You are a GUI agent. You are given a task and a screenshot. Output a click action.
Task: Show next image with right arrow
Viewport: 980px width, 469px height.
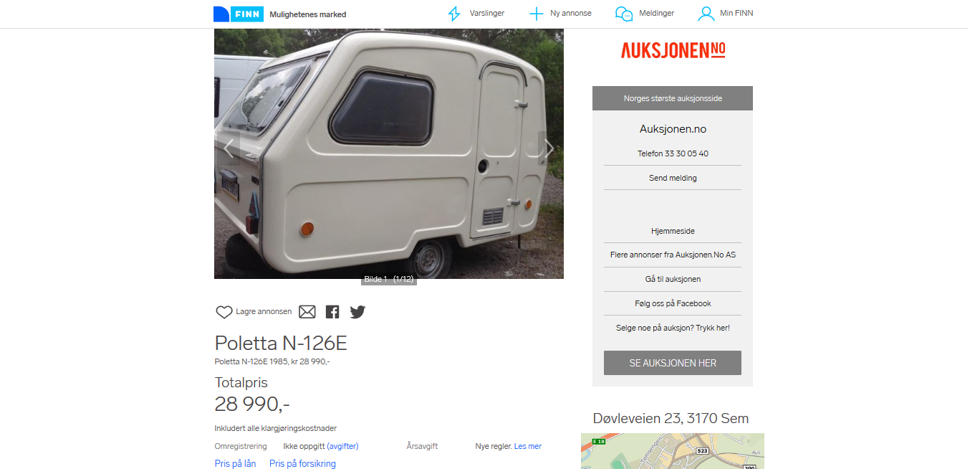click(549, 148)
